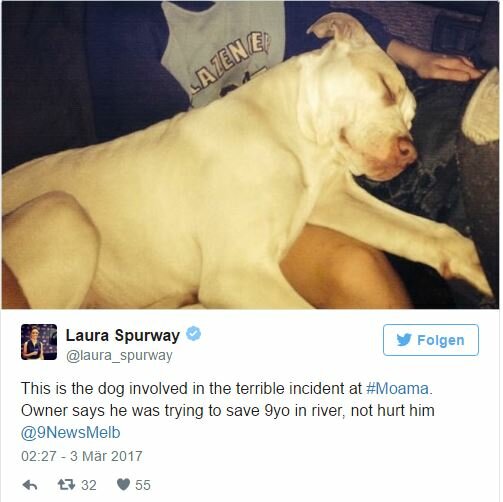The image size is (503, 502).
Task: Click the date 3 Mär 2017
Action: pos(106,456)
